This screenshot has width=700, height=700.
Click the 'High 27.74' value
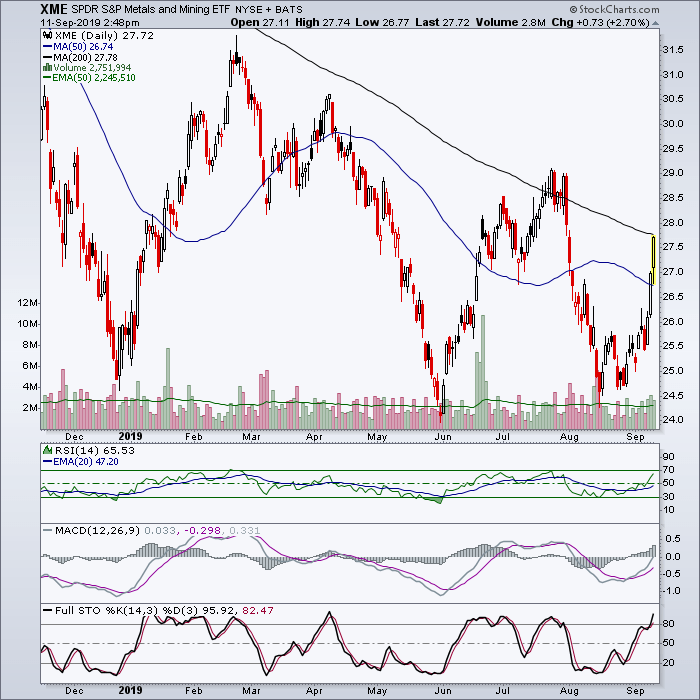322,22
